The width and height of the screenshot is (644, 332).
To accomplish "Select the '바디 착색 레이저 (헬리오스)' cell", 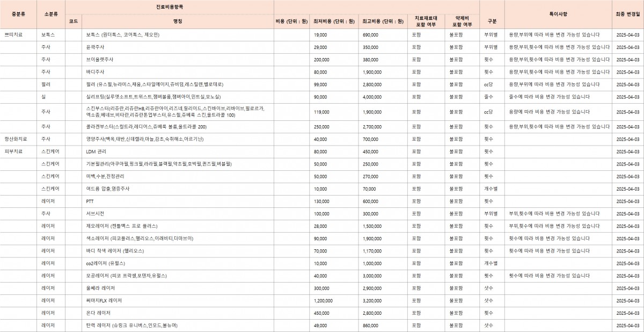I will click(178, 250).
